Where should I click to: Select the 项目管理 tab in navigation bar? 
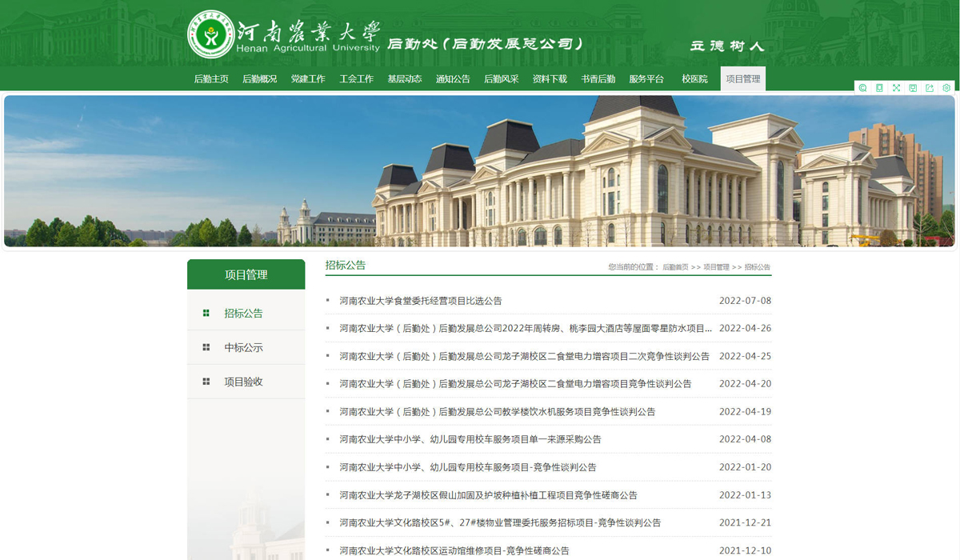tap(742, 79)
